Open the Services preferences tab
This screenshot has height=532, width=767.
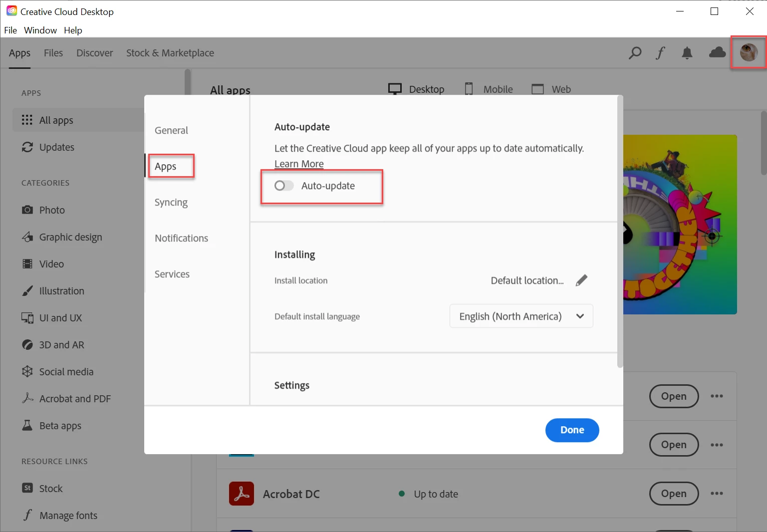click(172, 274)
